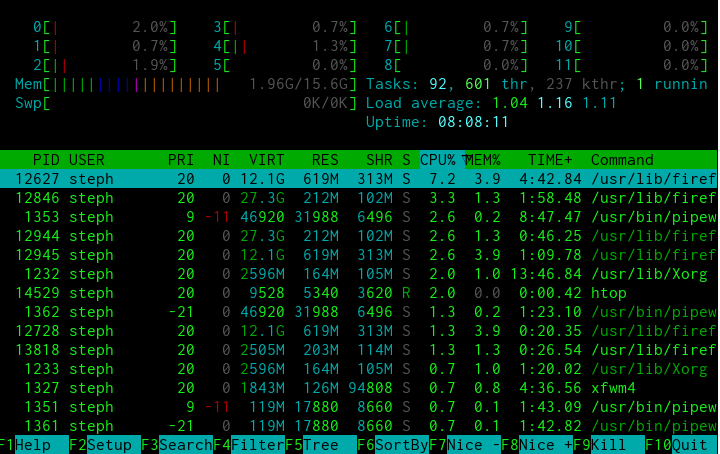Viewport: 720px width, 454px height.
Task: Sort by the RES column header
Action: 325,160
